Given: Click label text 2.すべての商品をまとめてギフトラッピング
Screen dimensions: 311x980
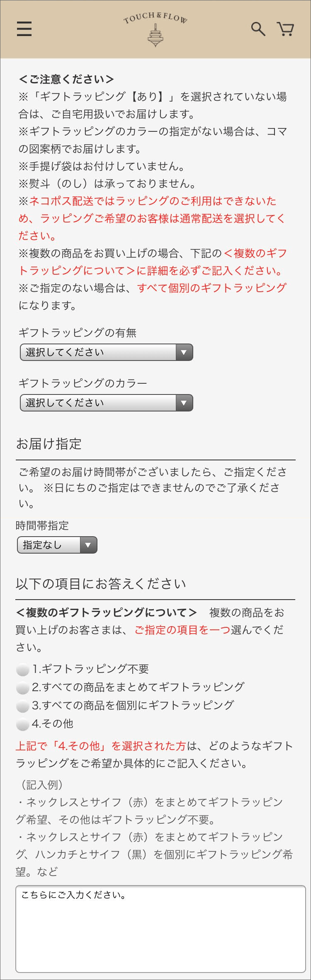Looking at the screenshot, I should tap(138, 687).
